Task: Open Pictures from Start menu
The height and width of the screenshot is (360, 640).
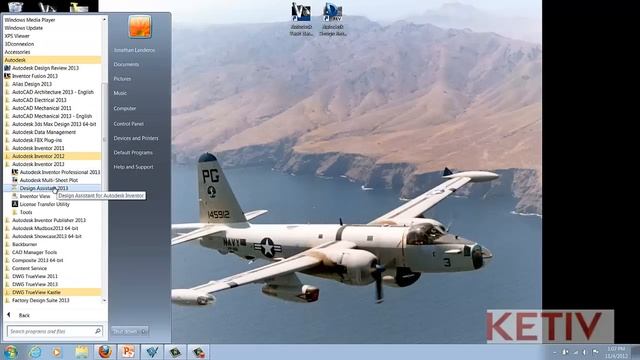Action: point(122,79)
